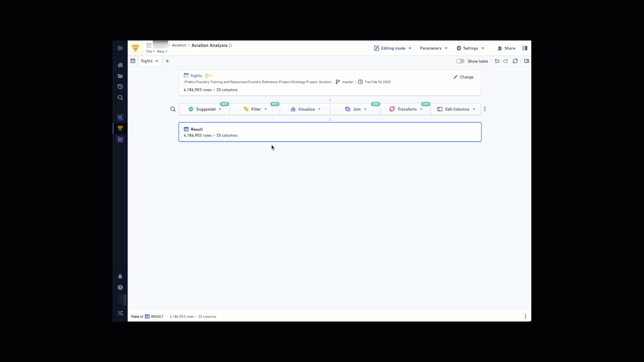Open the Edit Columns dropdown
Viewport: 644px width, 362px height.
(x=456, y=109)
